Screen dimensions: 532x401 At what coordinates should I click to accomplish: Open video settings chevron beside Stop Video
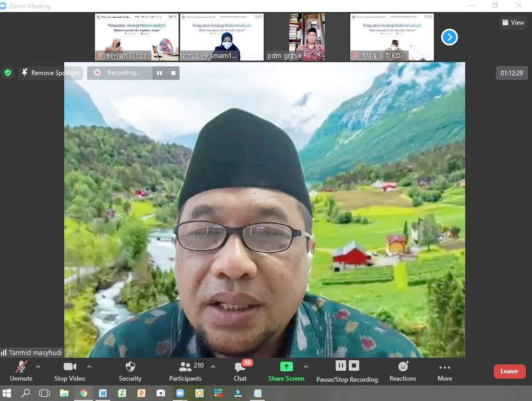coord(89,365)
